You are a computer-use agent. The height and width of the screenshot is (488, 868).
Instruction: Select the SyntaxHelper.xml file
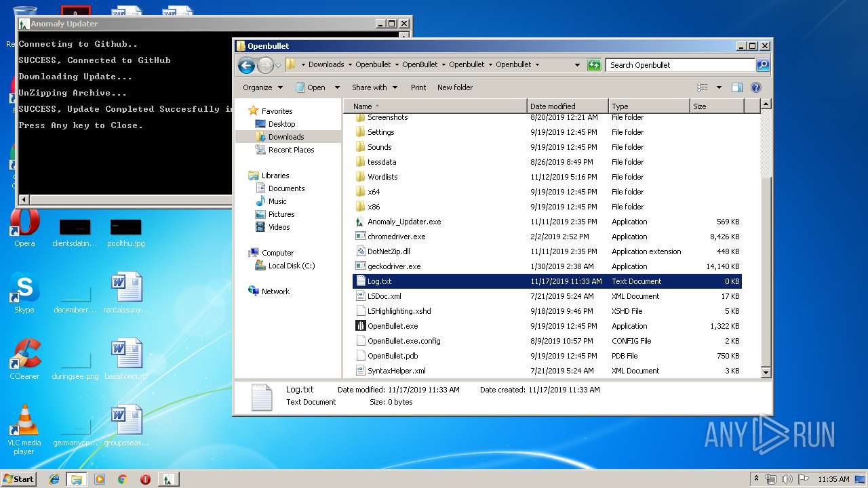(391, 371)
